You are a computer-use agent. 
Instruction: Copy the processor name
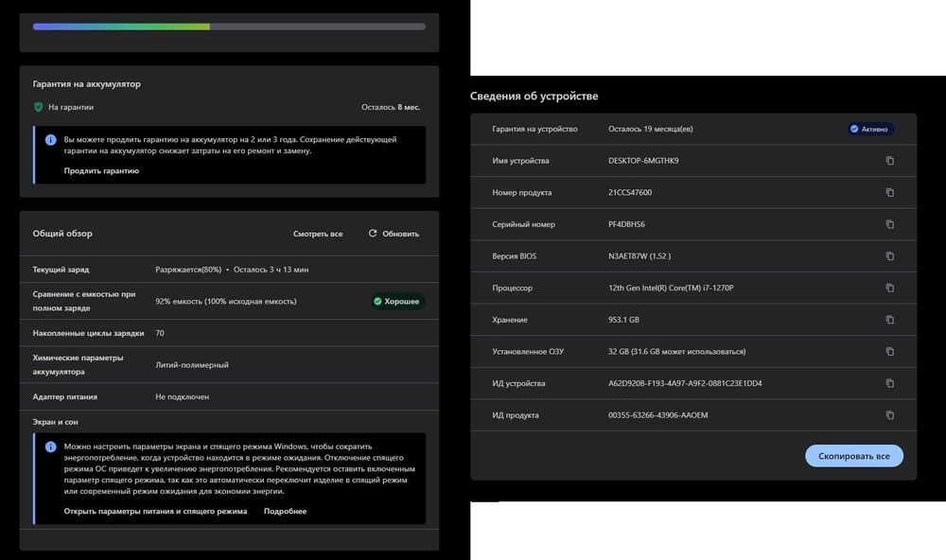point(889,288)
